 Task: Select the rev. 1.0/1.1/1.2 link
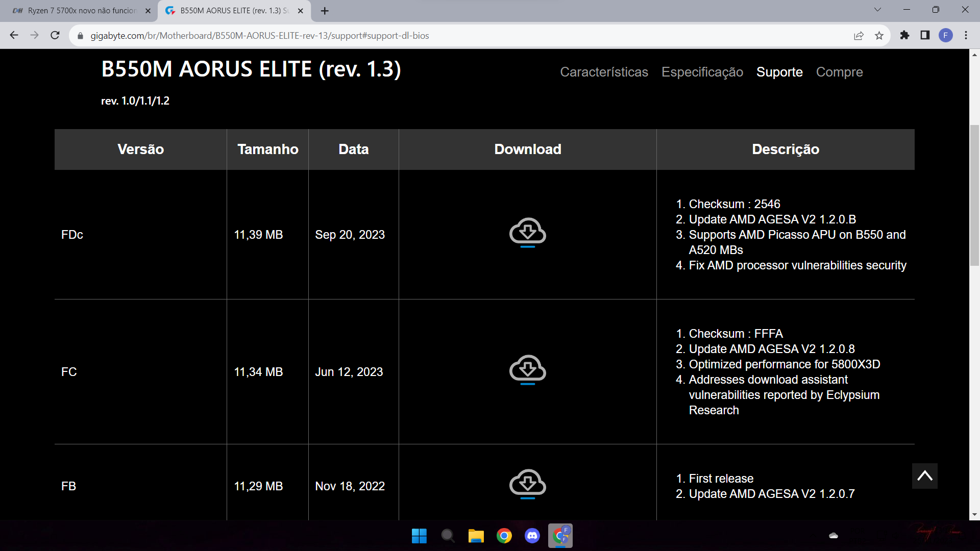pos(135,101)
